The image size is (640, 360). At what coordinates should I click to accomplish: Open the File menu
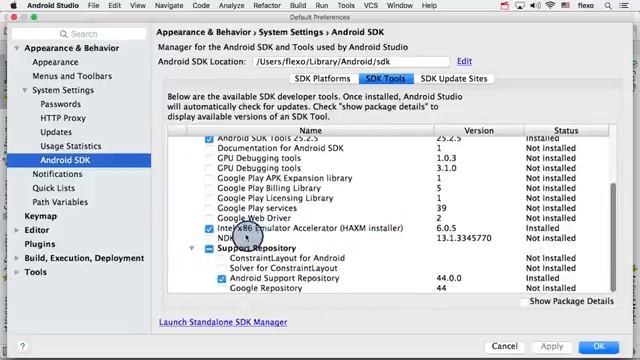click(x=93, y=5)
